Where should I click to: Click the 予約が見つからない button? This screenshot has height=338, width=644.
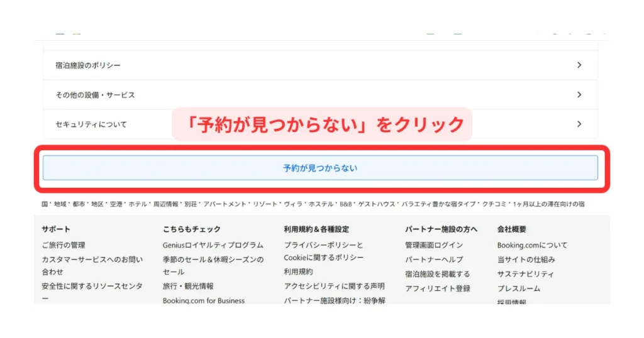pos(320,168)
